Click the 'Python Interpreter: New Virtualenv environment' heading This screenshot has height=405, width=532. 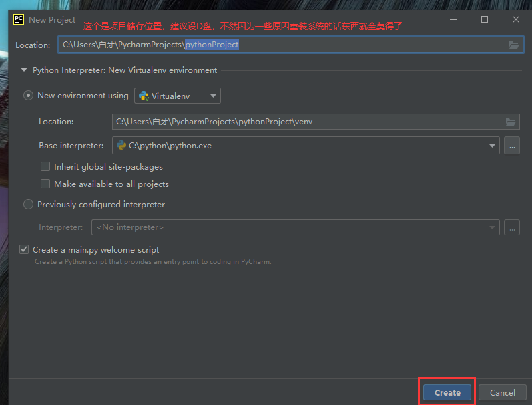125,70
